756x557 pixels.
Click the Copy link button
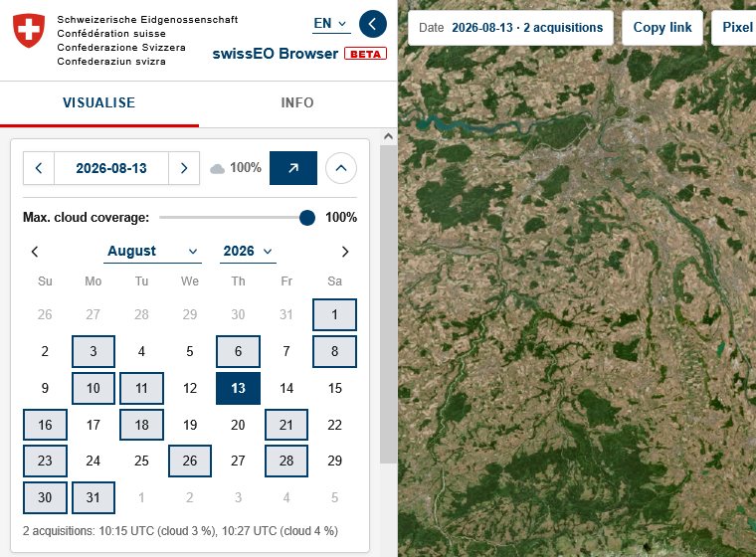(x=662, y=28)
